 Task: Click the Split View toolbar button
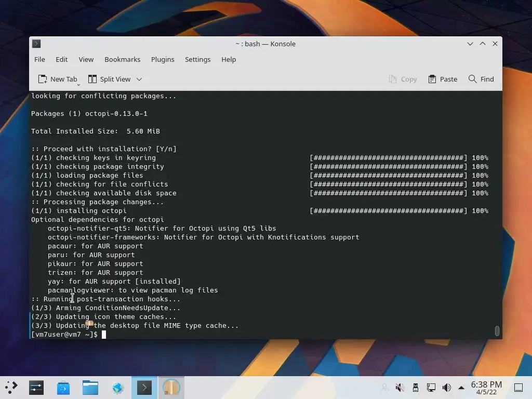click(x=109, y=79)
